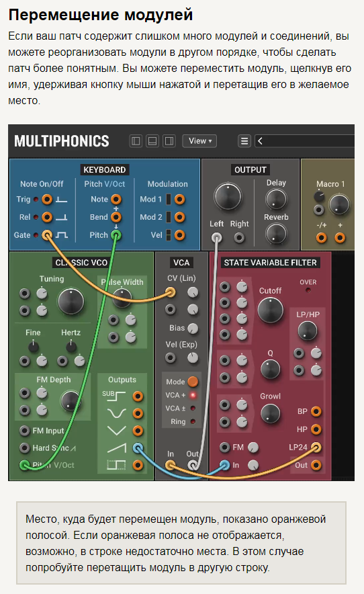Click the Gate output jack
The height and width of the screenshot is (594, 364).
point(47,235)
